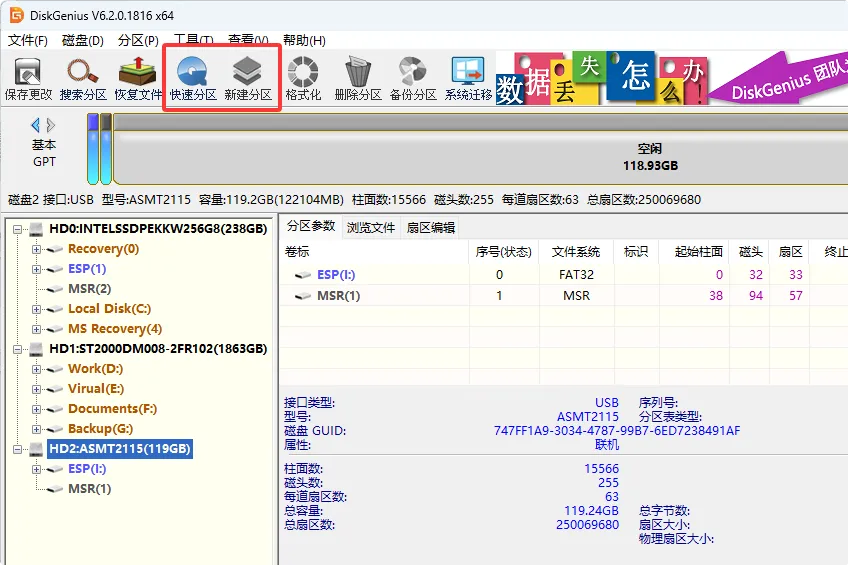Screen dimensions: 848x565
Task: Select HD0:INTELSSDPEKKW256G8(238GB) in tree
Action: 158,229
